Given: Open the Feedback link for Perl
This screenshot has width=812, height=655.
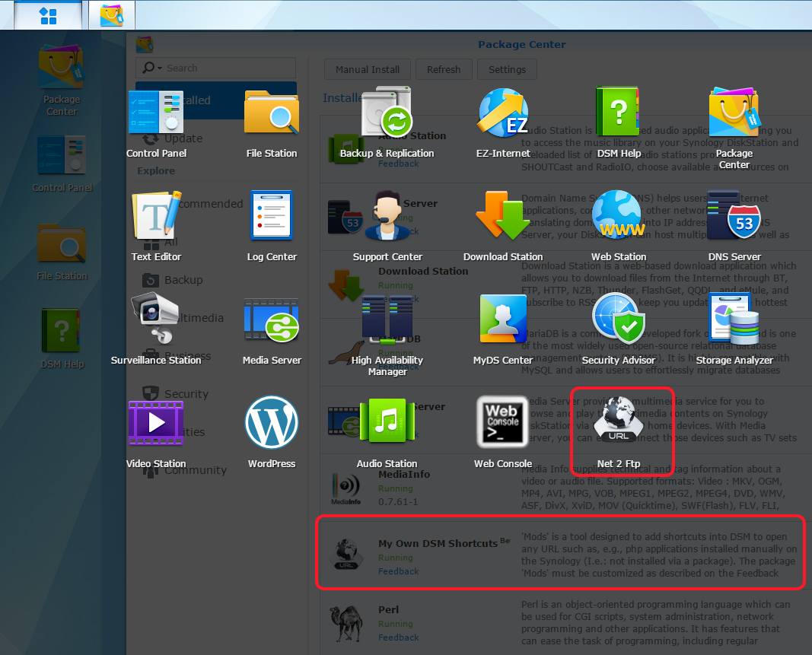Looking at the screenshot, I should [398, 638].
